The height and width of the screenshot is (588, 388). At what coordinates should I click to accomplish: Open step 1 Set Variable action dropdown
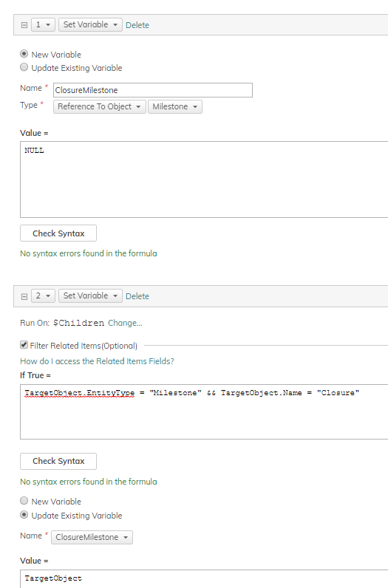click(90, 25)
